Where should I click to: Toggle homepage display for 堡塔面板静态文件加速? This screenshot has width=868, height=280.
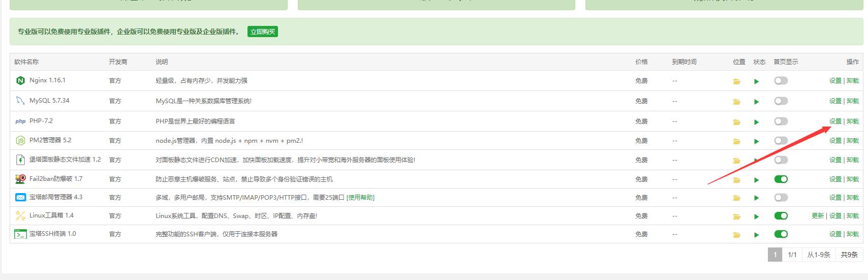781,160
